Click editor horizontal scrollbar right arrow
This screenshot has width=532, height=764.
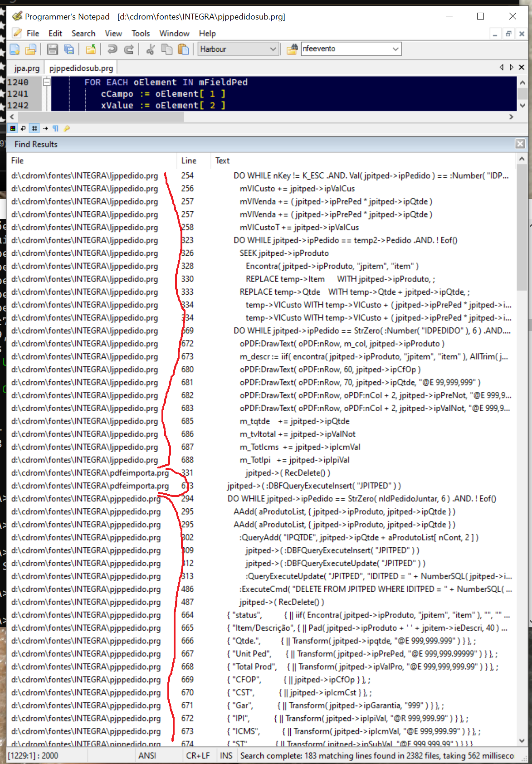(512, 117)
